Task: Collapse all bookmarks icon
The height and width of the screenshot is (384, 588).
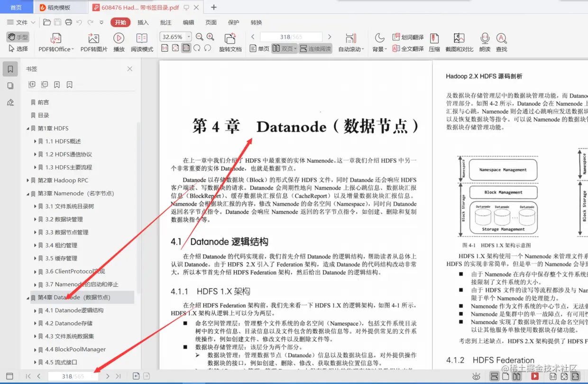Action: click(x=44, y=84)
